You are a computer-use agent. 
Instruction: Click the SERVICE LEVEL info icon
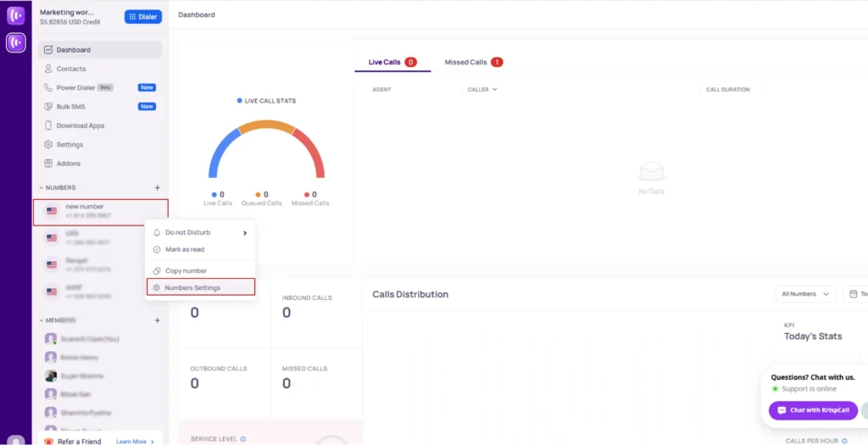[243, 439]
